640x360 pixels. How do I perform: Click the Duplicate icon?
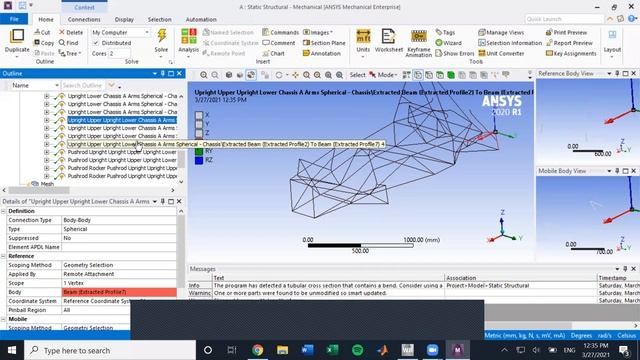17,36
